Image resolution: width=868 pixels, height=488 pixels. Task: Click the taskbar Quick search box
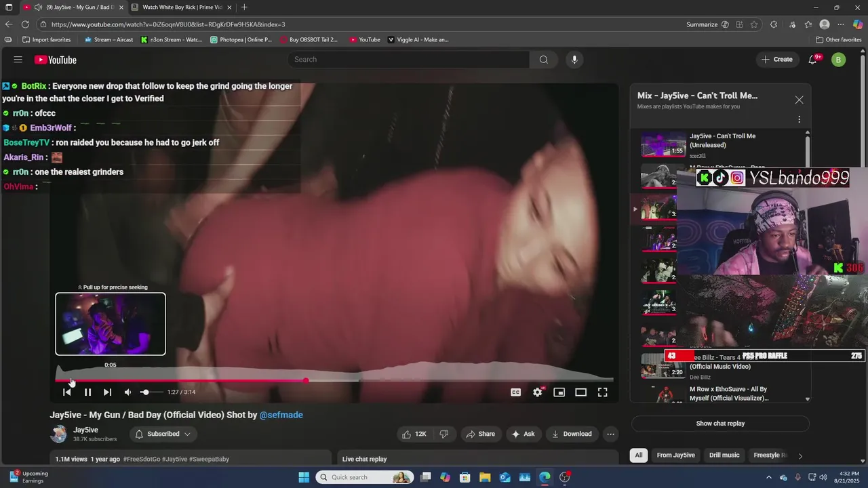coord(365,477)
